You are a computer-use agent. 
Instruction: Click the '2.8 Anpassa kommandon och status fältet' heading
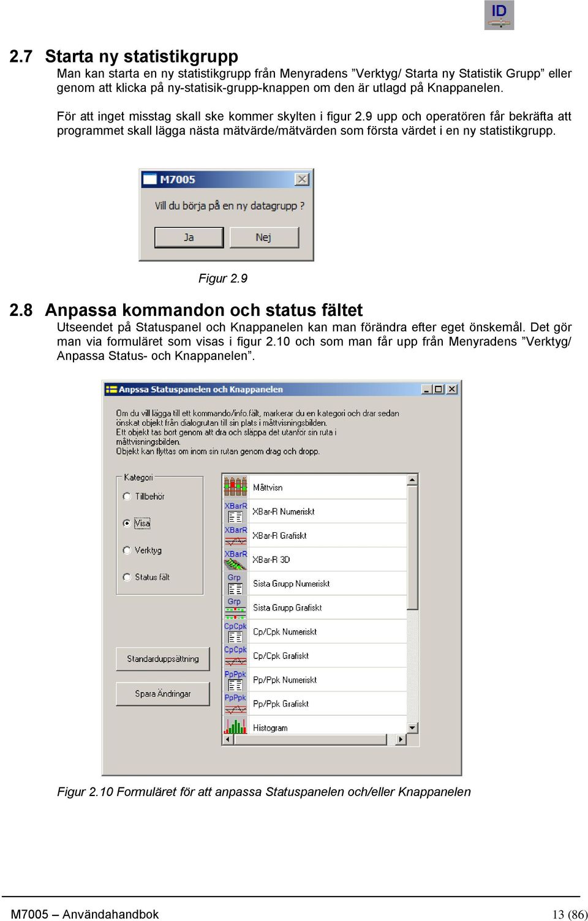click(186, 310)
